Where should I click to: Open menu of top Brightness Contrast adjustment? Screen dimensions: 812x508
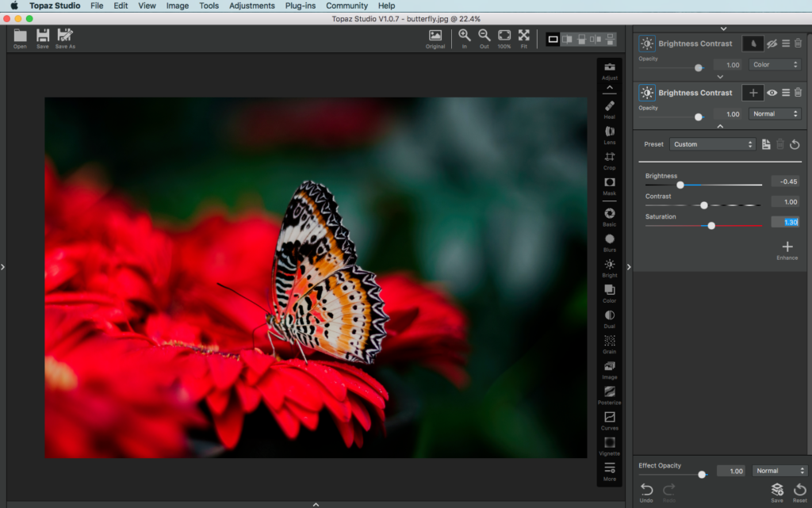[x=786, y=44]
